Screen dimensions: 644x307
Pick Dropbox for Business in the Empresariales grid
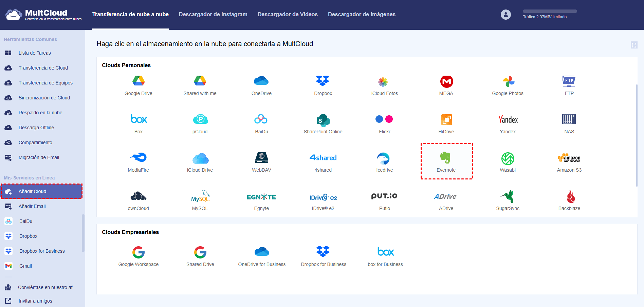323,251
